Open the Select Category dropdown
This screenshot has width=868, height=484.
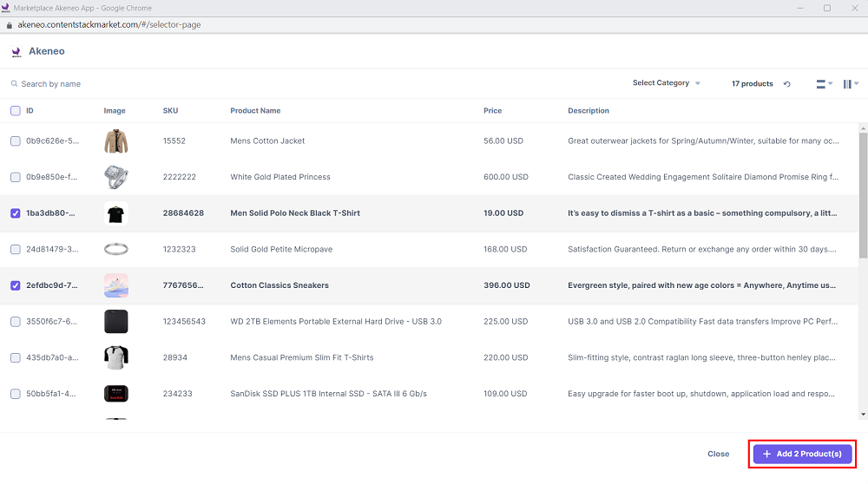[x=667, y=83]
